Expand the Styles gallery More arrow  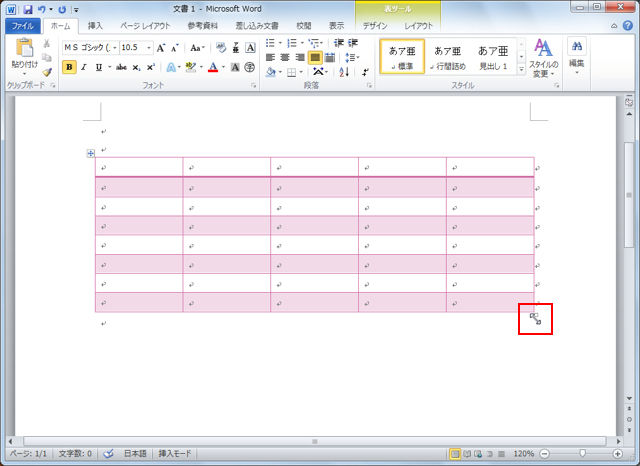(x=521, y=70)
